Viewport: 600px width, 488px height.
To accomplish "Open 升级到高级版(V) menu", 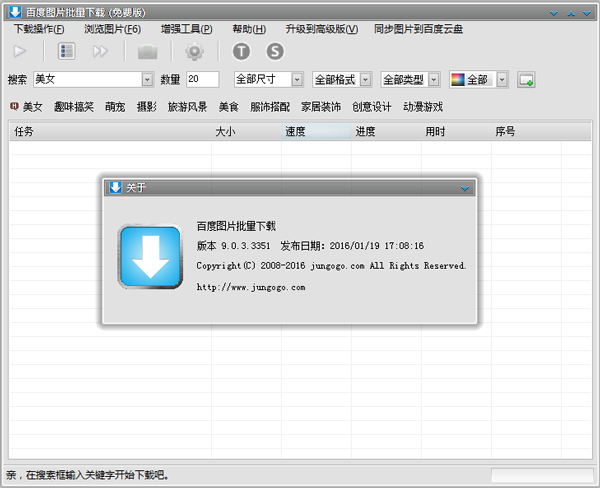I will (x=322, y=29).
